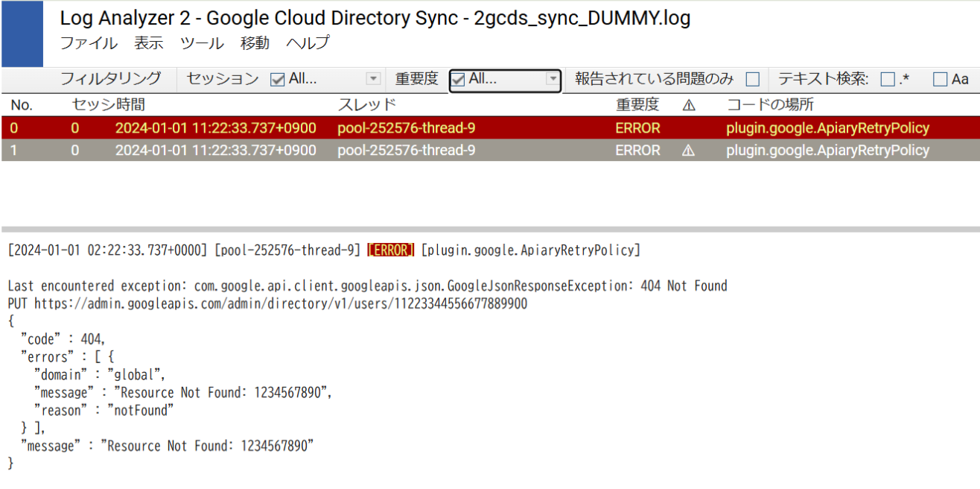The image size is (980, 489).
Task: Open the ファイル menu
Action: click(89, 43)
